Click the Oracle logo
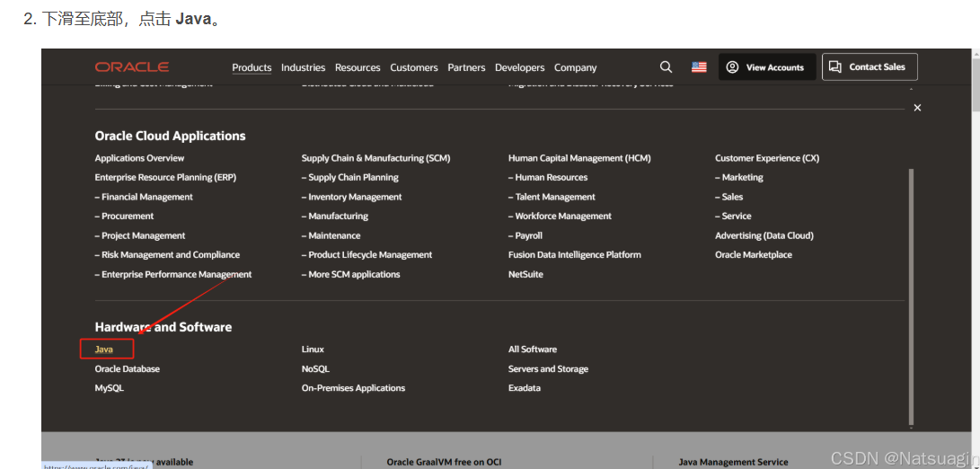The width and height of the screenshot is (980, 469). pos(132,66)
